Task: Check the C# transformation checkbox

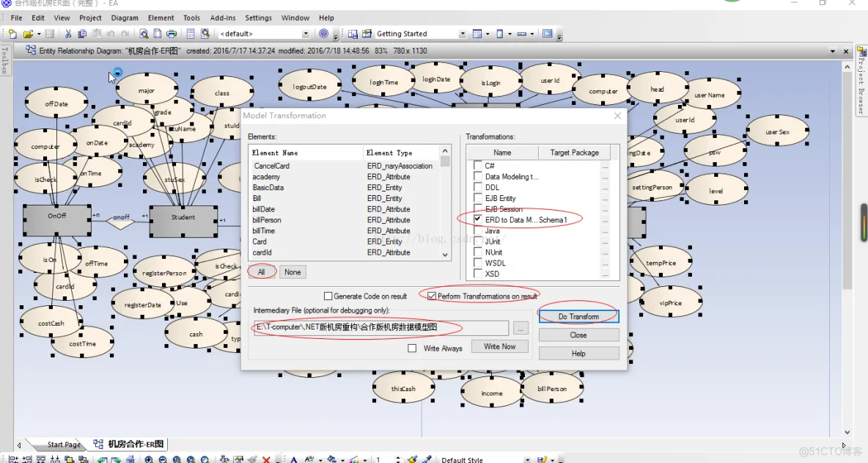Action: click(478, 166)
